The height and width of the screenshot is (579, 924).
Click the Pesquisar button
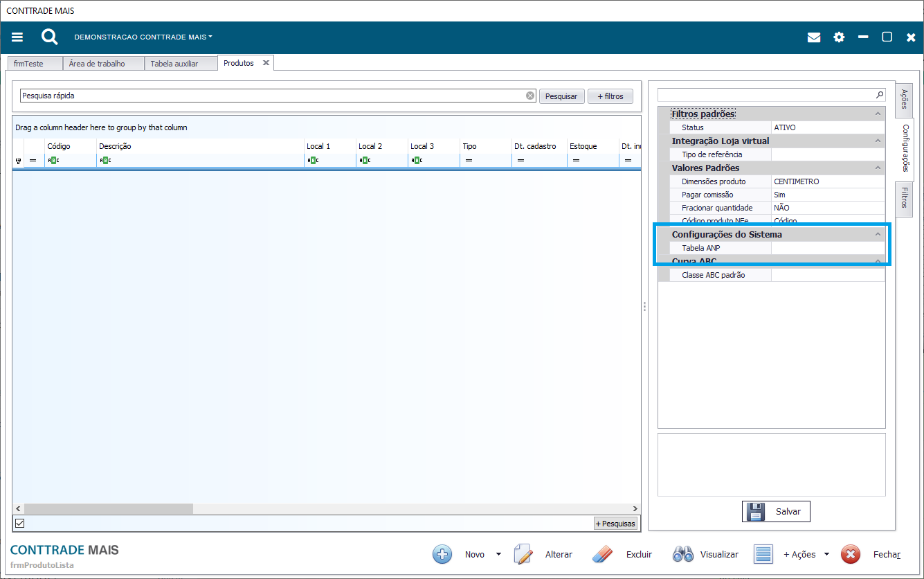point(561,96)
